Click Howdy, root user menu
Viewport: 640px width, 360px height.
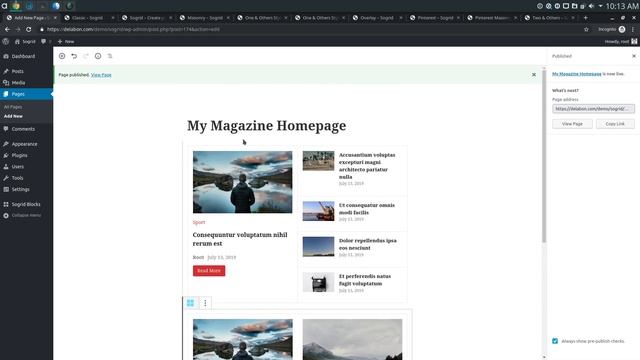coord(620,41)
